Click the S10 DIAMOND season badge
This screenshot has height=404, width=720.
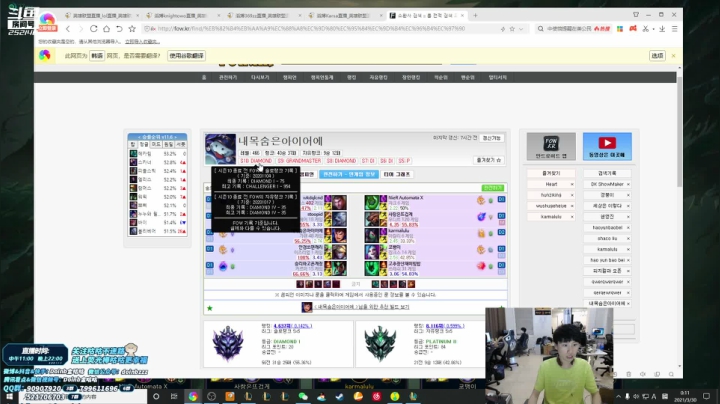tap(256, 161)
